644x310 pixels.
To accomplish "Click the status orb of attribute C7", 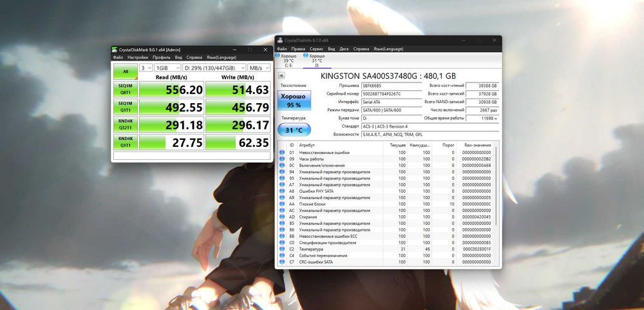I will 282,262.
